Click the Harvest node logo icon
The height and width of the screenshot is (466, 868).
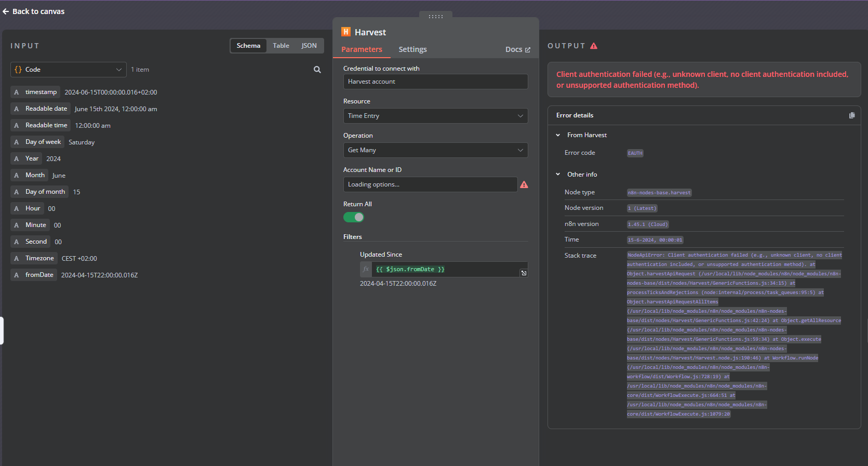[x=346, y=32]
